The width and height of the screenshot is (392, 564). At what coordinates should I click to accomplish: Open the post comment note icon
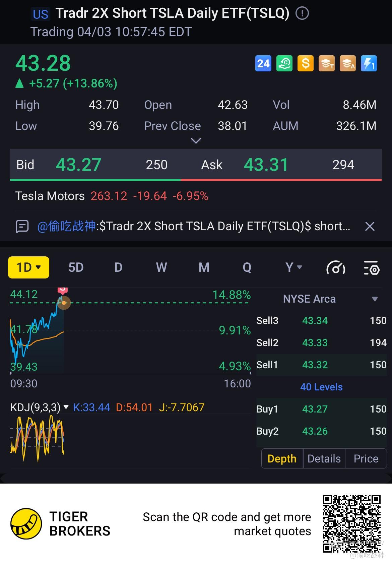[x=22, y=227]
